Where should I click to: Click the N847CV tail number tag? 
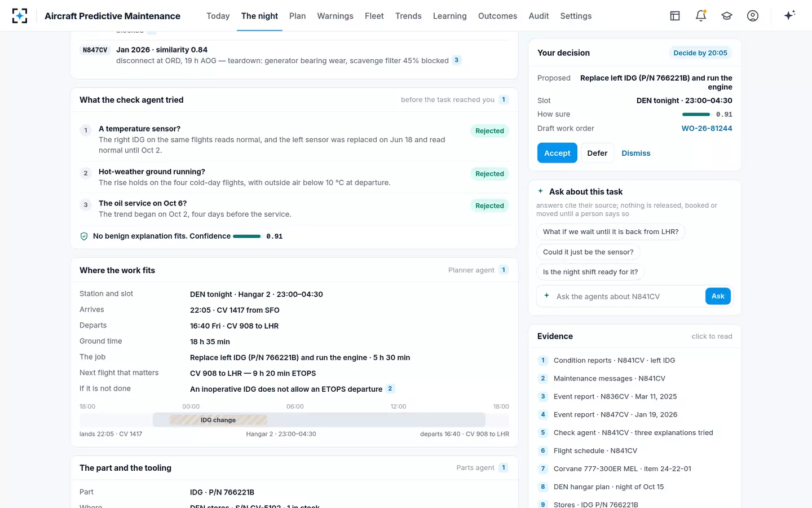95,50
